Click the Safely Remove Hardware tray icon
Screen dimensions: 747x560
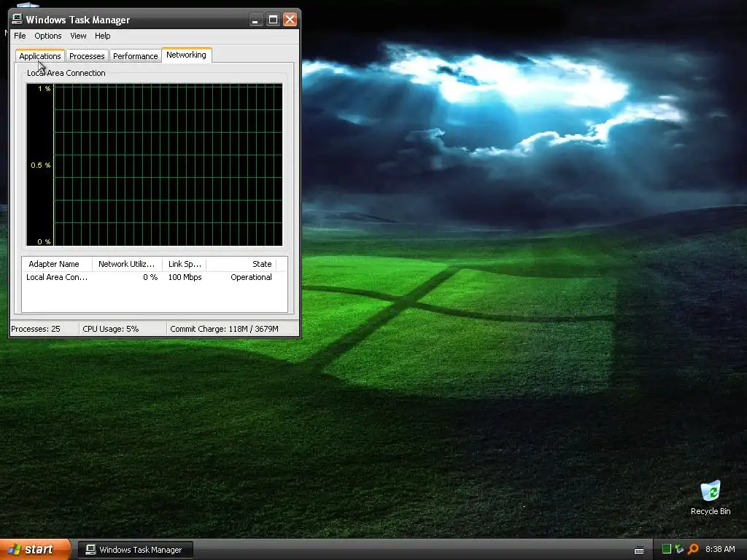point(679,549)
